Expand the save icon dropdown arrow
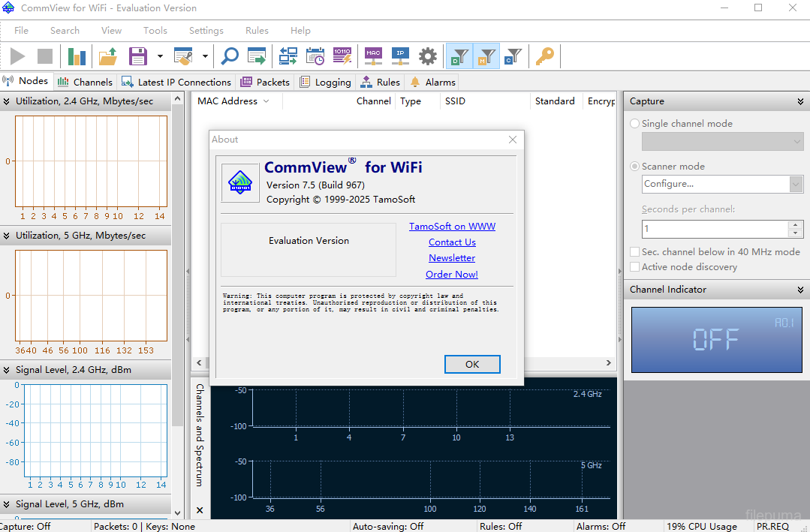This screenshot has width=810, height=532. point(160,56)
